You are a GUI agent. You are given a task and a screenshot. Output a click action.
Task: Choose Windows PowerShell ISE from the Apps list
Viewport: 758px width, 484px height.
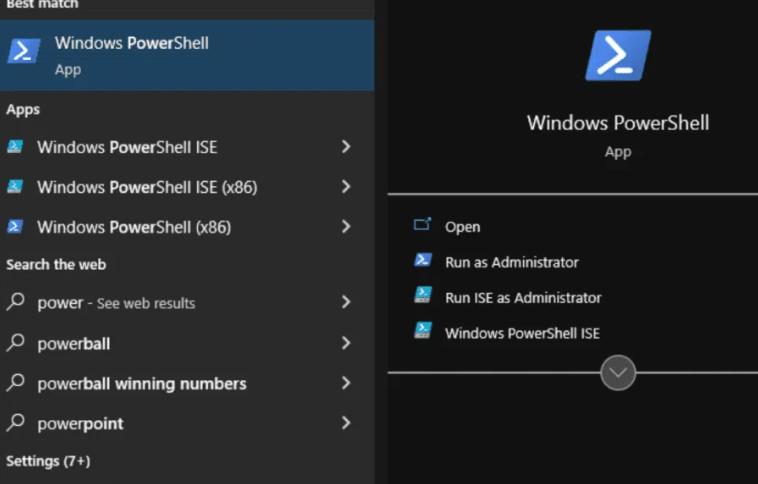tap(187, 147)
